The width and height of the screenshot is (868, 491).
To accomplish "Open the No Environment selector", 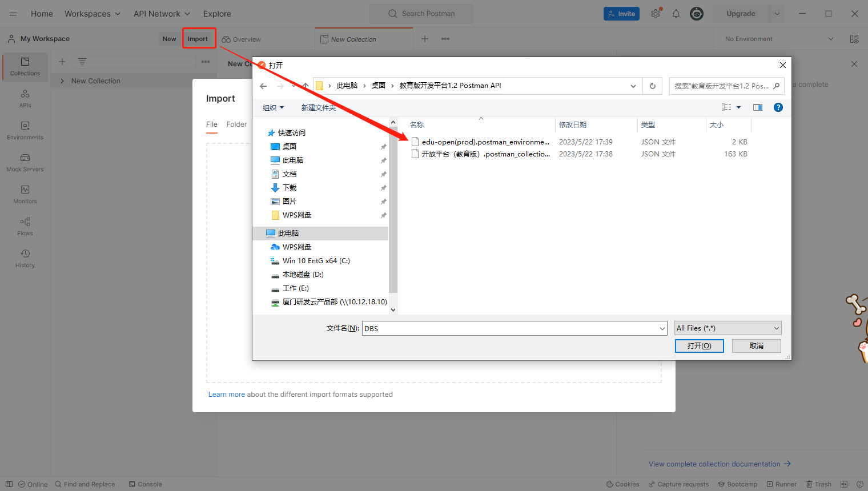I will [779, 39].
